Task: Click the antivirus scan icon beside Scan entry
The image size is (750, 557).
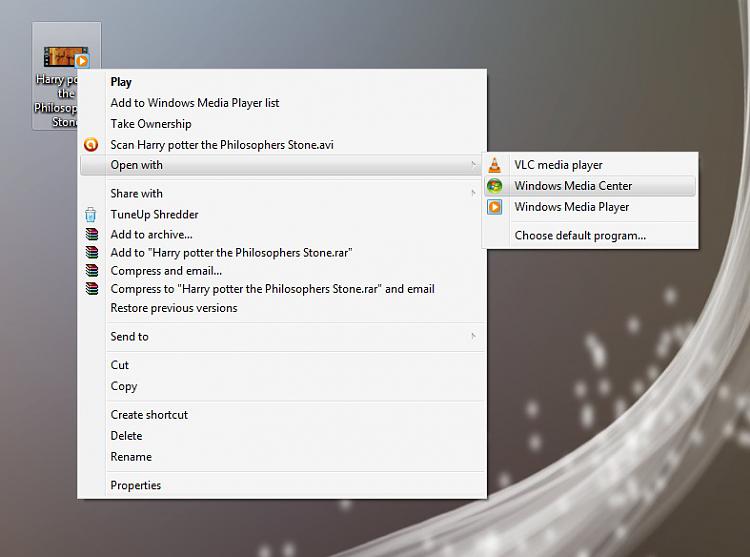Action: click(91, 144)
